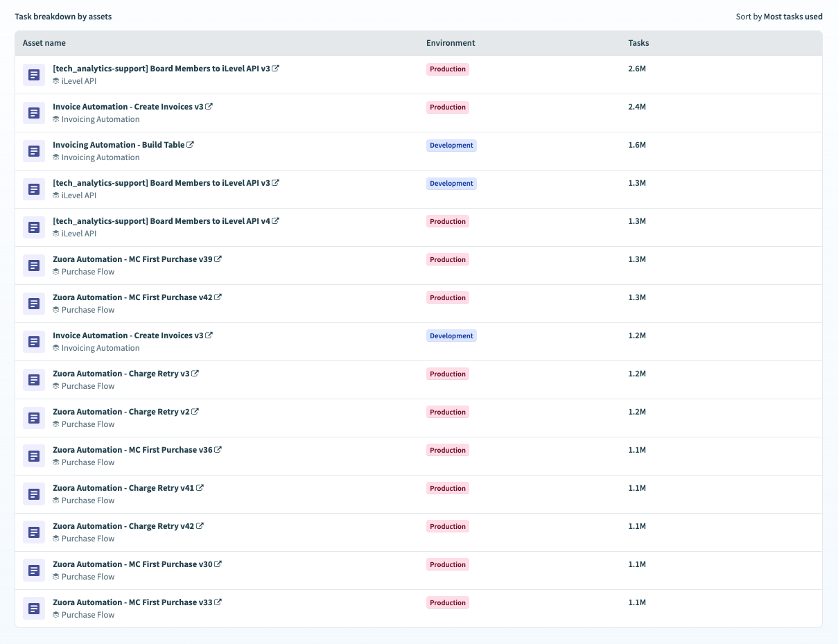The height and width of the screenshot is (644, 838).
Task: Click the 'Environment' column header
Action: [x=451, y=43]
